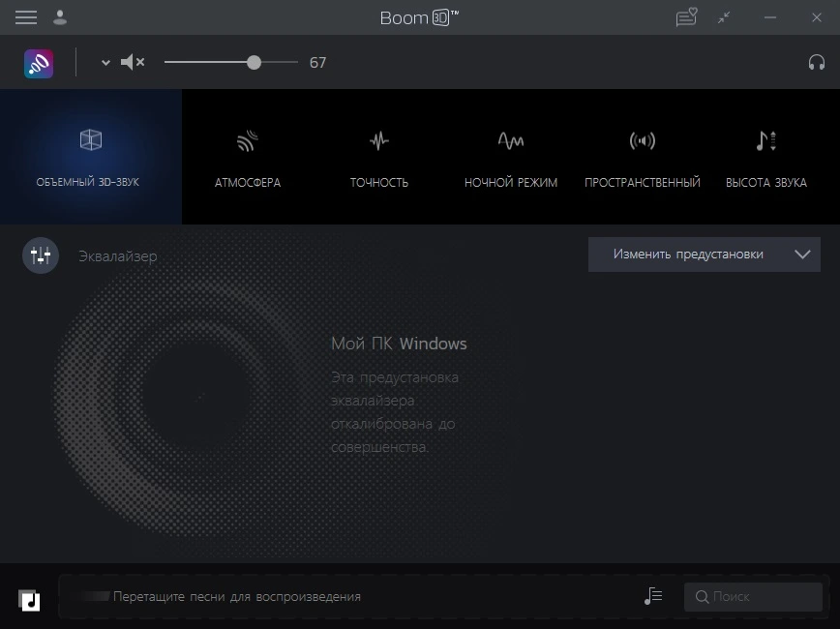Screen dimensions: 840x629
Task: Select the ВЫСОТА ЗВУКА label
Action: 766,183
